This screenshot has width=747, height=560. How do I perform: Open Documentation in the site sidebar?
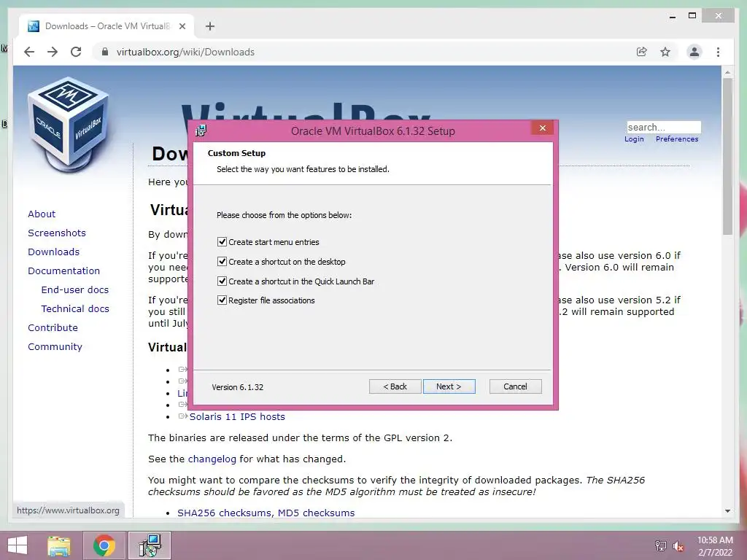click(64, 271)
